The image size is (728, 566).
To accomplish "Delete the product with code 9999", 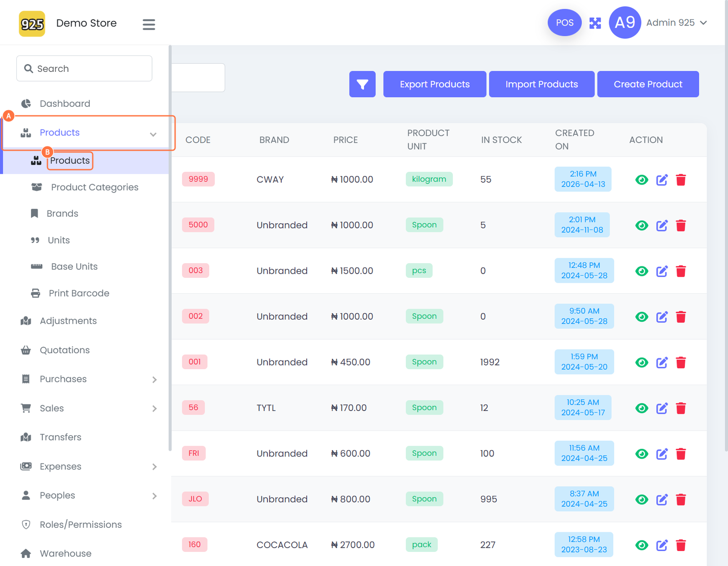I will (681, 180).
